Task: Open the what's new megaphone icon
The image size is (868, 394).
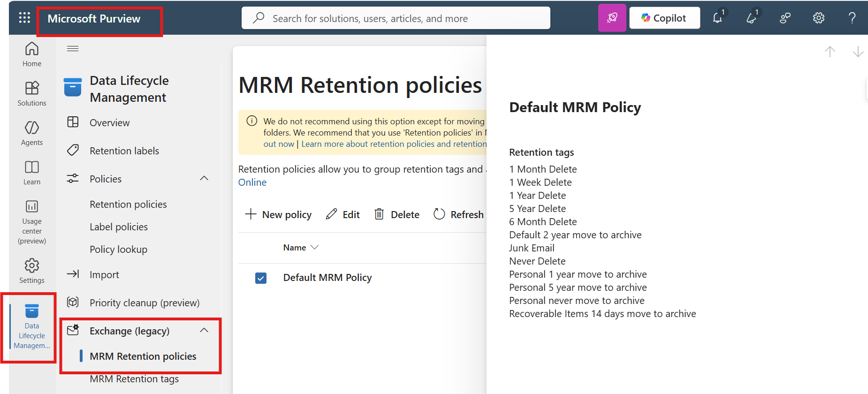Action: click(x=751, y=18)
